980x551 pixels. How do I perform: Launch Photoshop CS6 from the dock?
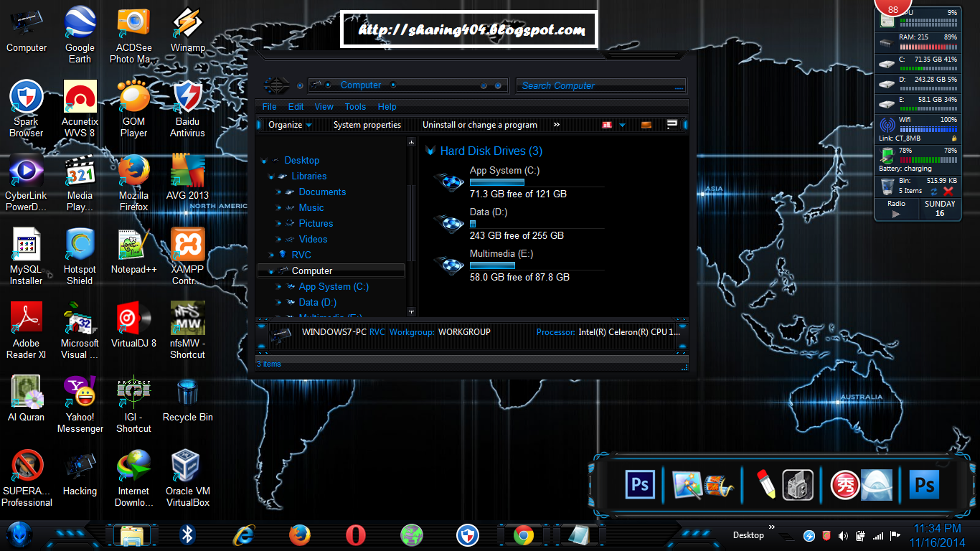[x=639, y=484]
